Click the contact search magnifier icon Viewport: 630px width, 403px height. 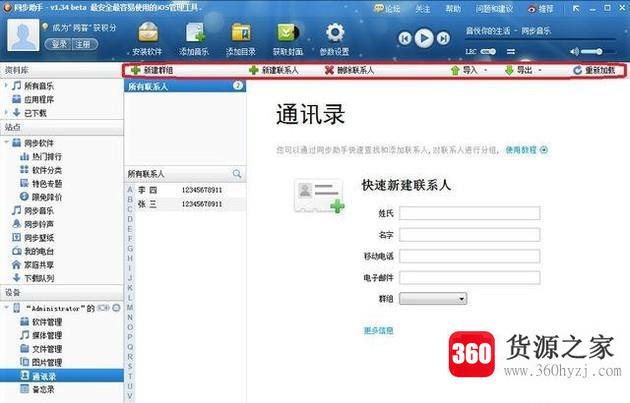pos(237,174)
